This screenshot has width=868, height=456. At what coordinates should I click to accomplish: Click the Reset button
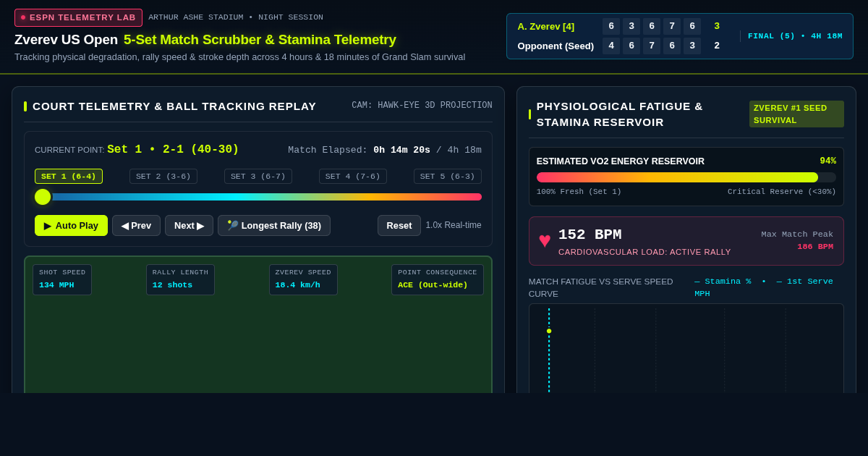pyautogui.click(x=399, y=225)
